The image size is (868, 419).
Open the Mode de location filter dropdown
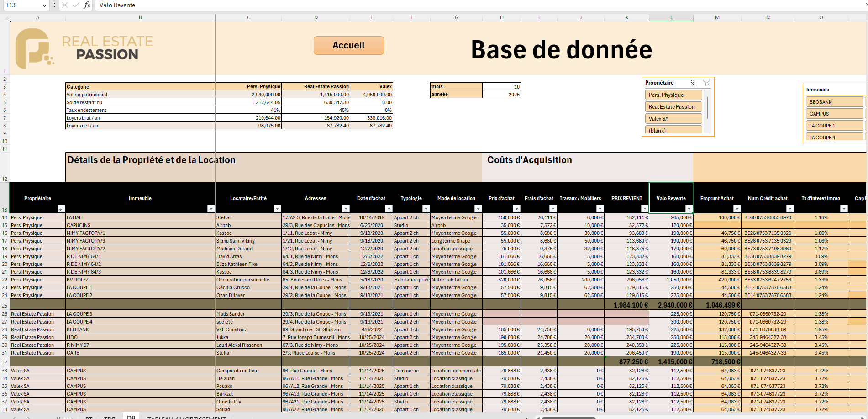click(x=478, y=209)
